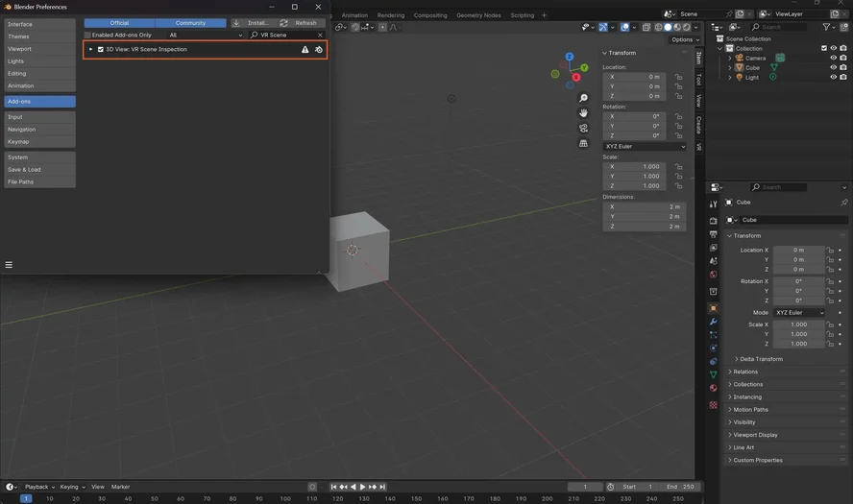853x504 pixels.
Task: Expand the Cube item in outliner
Action: 730,68
